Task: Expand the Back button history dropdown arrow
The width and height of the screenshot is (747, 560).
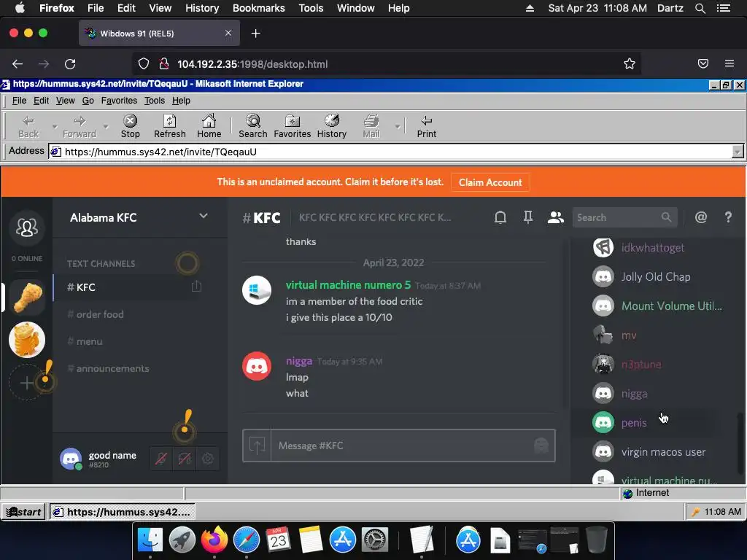Action: [x=54, y=127]
